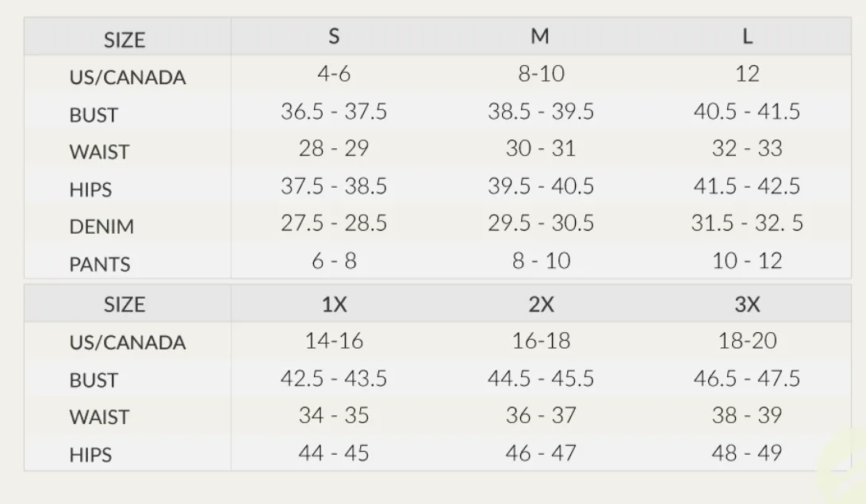Select the L pants value 10 - 12
The height and width of the screenshot is (504, 866).
747,261
